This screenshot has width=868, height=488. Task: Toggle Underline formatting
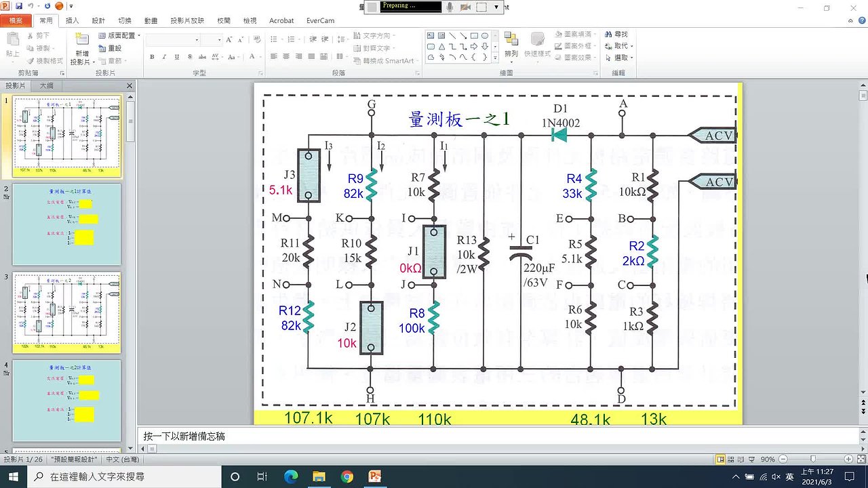pyautogui.click(x=176, y=57)
